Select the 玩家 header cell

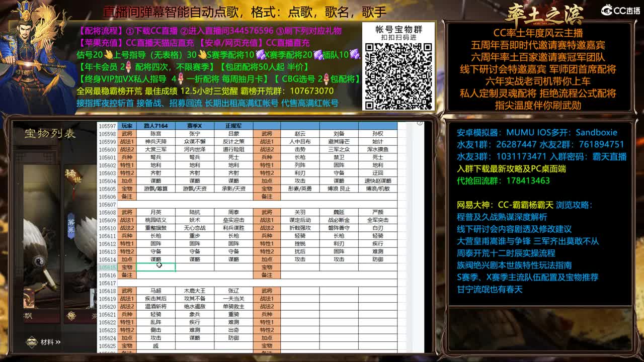point(127,126)
